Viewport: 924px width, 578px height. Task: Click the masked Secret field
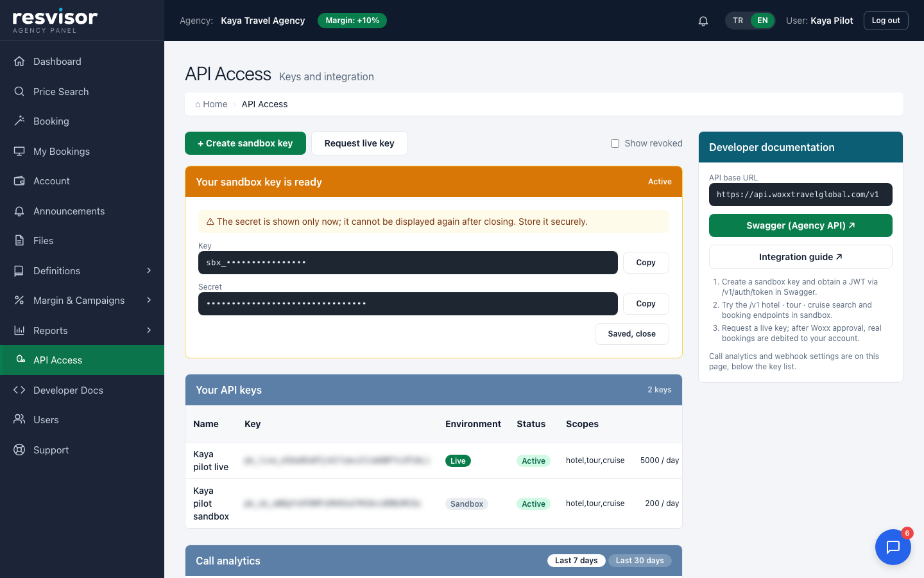(408, 304)
